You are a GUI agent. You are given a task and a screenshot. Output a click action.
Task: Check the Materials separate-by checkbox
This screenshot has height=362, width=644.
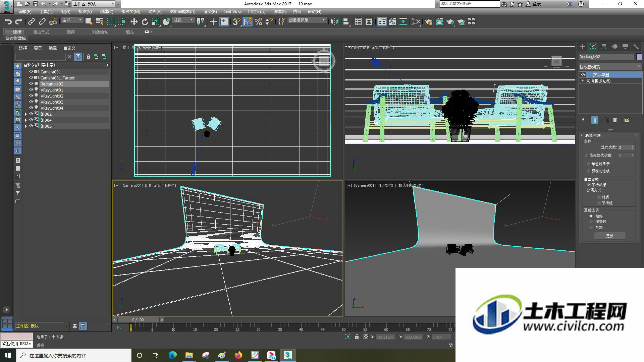(599, 197)
